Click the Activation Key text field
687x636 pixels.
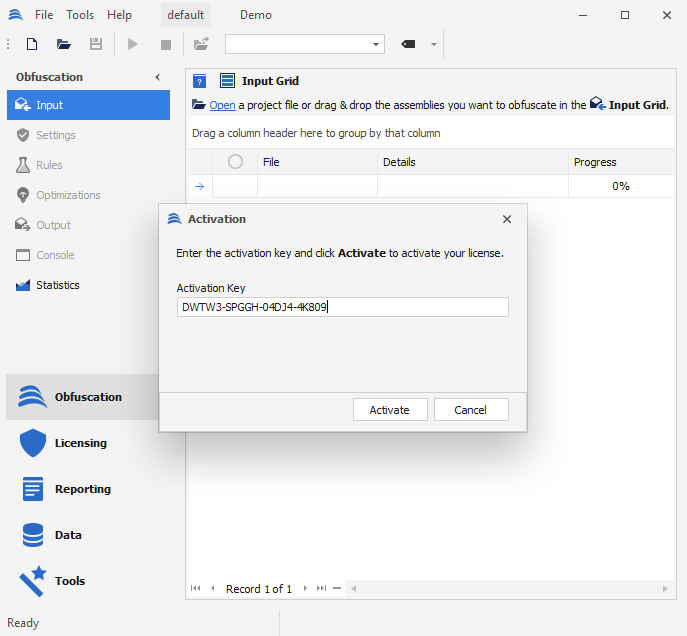point(342,307)
